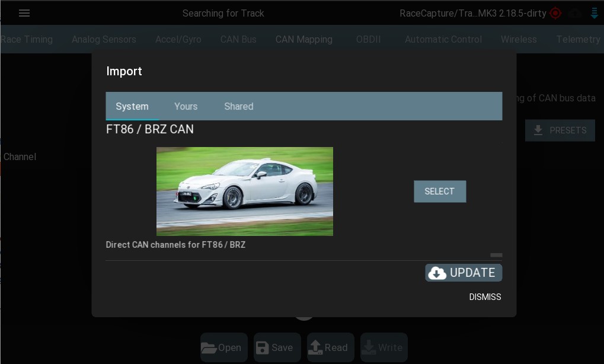
Task: Switch to the System tab
Action: pyautogui.click(x=132, y=106)
